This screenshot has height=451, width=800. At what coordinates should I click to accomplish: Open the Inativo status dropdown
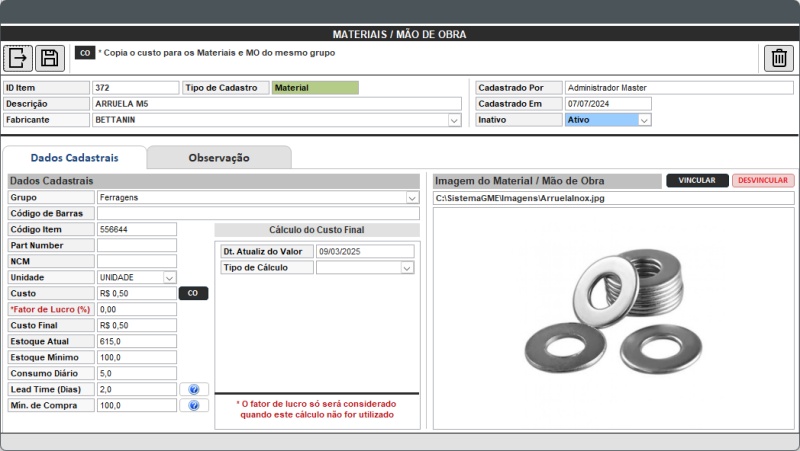pyautogui.click(x=644, y=120)
